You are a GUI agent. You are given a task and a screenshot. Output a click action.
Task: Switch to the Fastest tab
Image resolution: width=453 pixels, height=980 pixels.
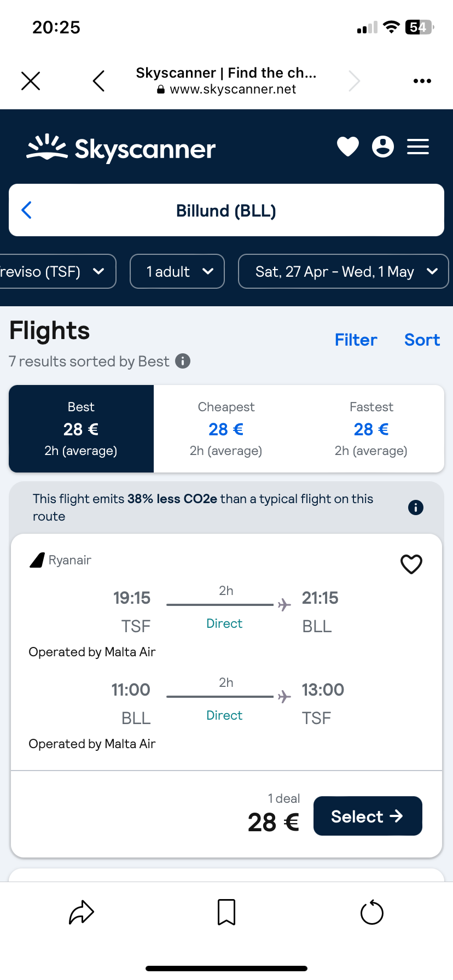tap(371, 429)
